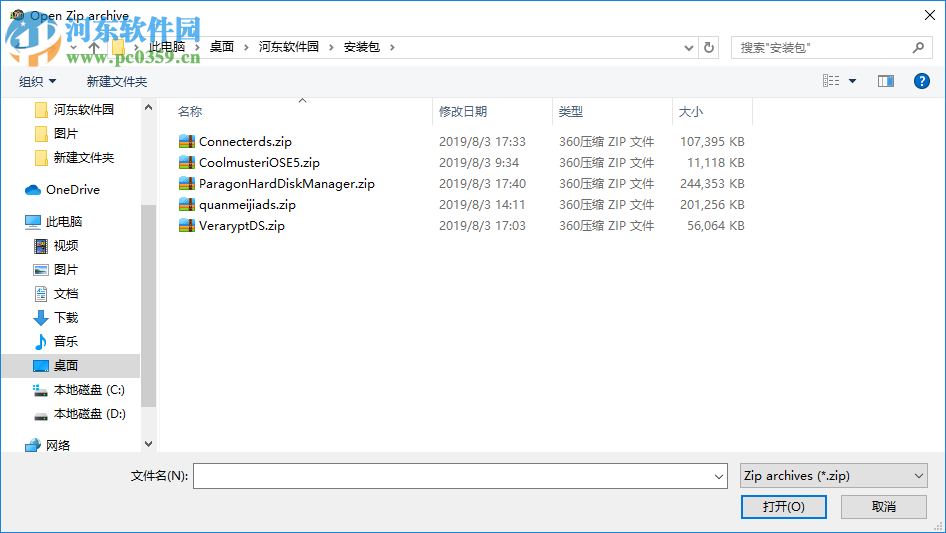Viewport: 946px width, 533px height.
Task: Click the CoolmusteriOSE5.zip archive icon
Action: [x=187, y=162]
